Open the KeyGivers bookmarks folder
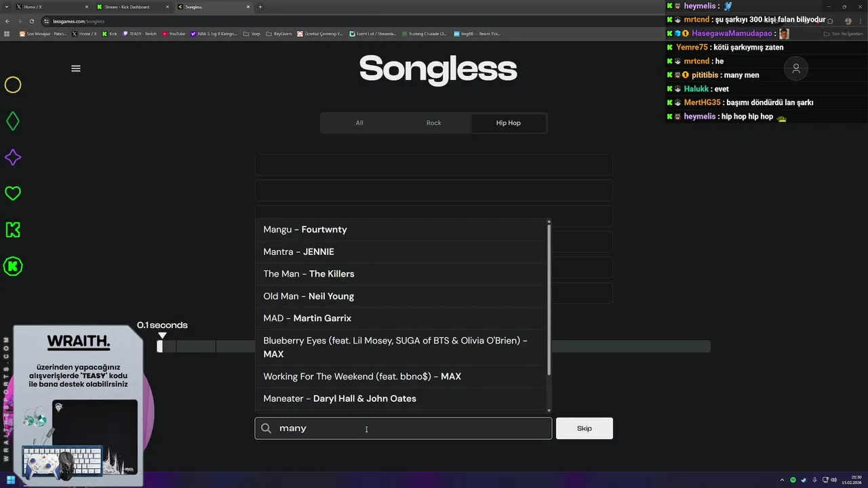The width and height of the screenshot is (868, 488). [x=279, y=33]
